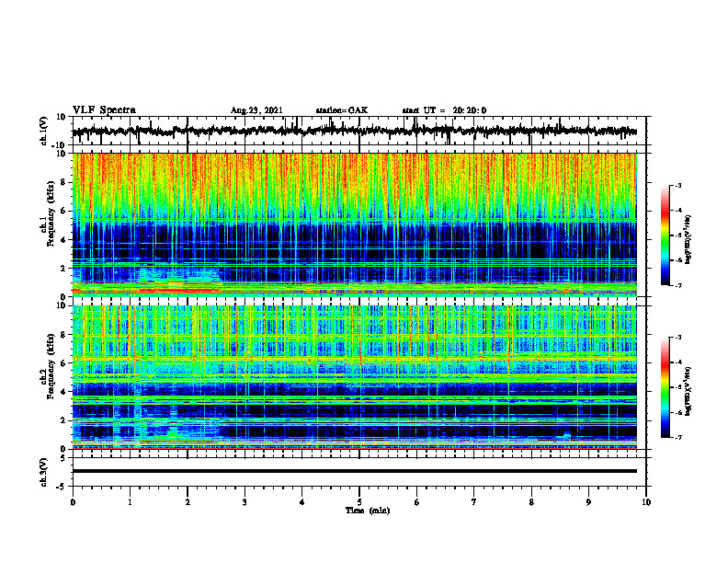Click the time axis tick label "1"
This screenshot has width=728, height=563.
click(x=130, y=502)
